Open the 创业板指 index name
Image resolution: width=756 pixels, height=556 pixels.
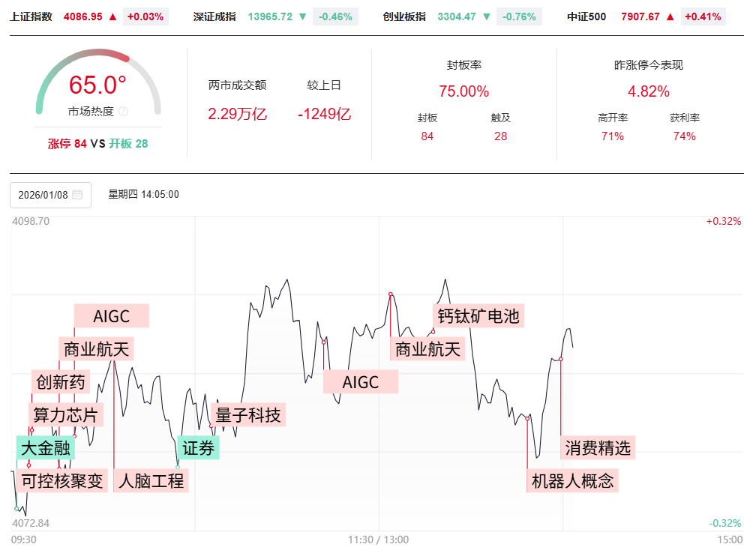coord(404,16)
